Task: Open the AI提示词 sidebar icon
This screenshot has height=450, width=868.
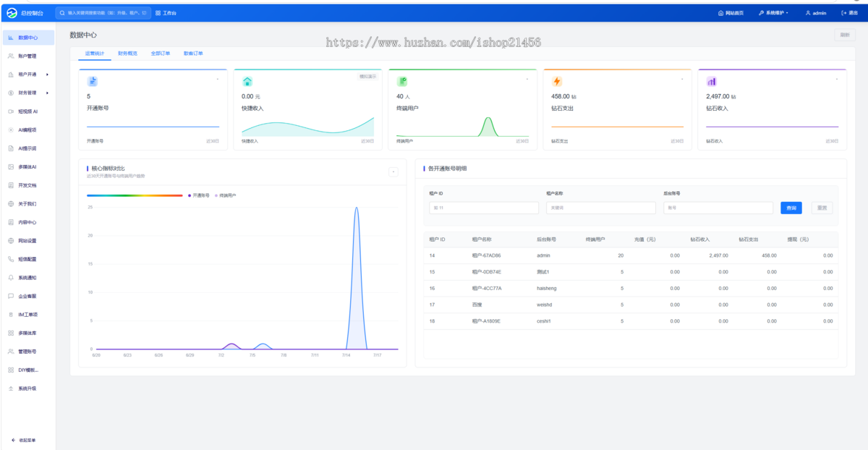Action: click(11, 148)
